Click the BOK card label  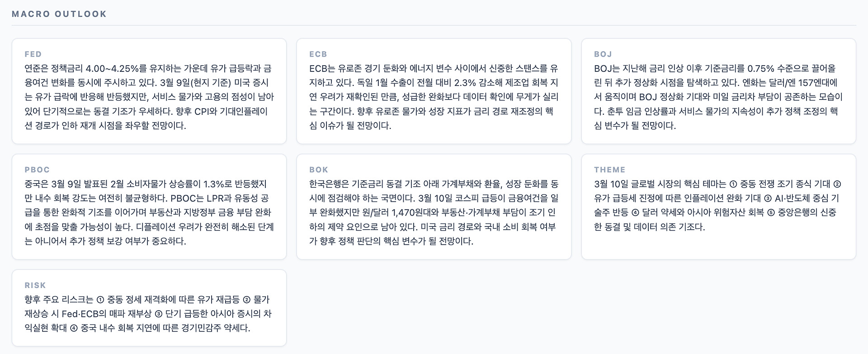(x=319, y=170)
